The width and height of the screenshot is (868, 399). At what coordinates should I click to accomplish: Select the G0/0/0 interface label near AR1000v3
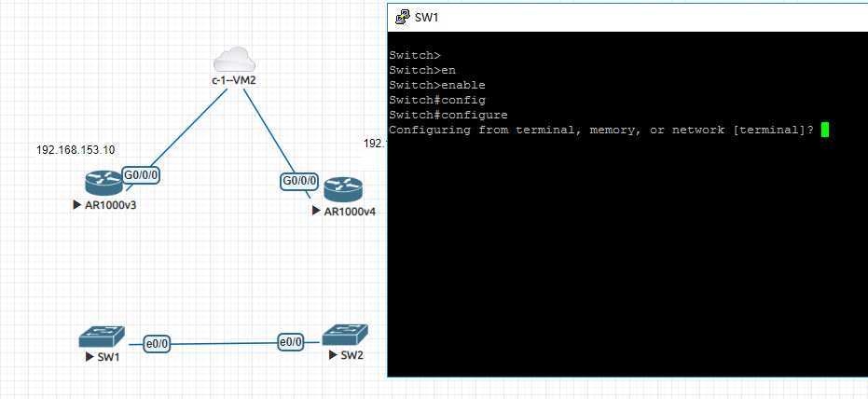coord(142,175)
